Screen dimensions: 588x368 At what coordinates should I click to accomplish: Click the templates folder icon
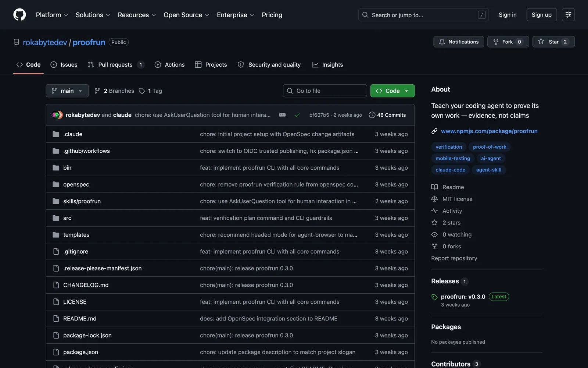pyautogui.click(x=56, y=235)
